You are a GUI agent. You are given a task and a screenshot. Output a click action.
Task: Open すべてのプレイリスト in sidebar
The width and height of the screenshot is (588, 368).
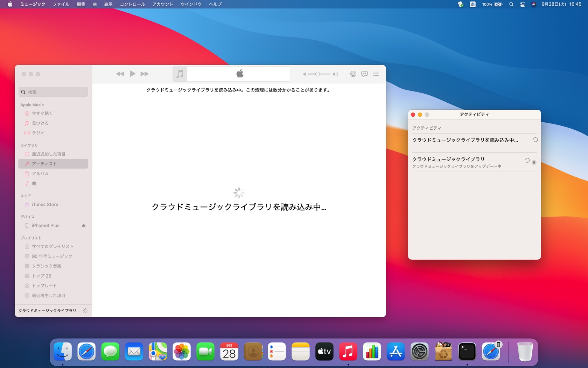pyautogui.click(x=52, y=247)
